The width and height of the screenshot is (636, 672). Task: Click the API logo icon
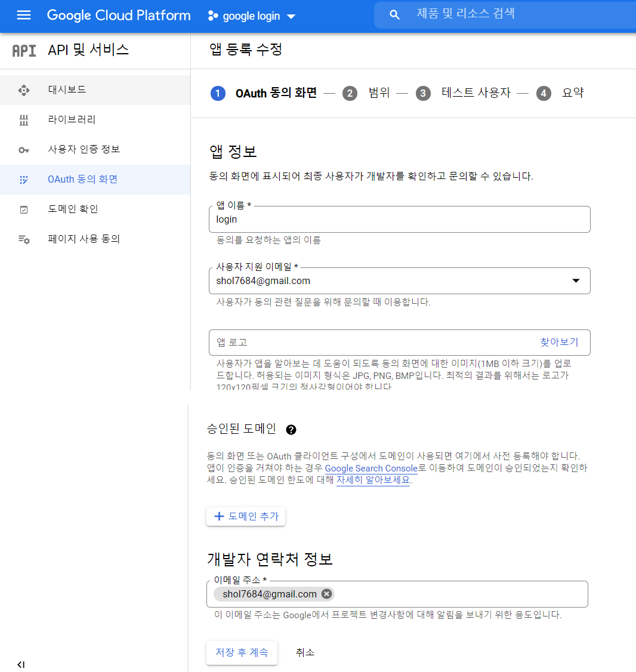[x=24, y=51]
